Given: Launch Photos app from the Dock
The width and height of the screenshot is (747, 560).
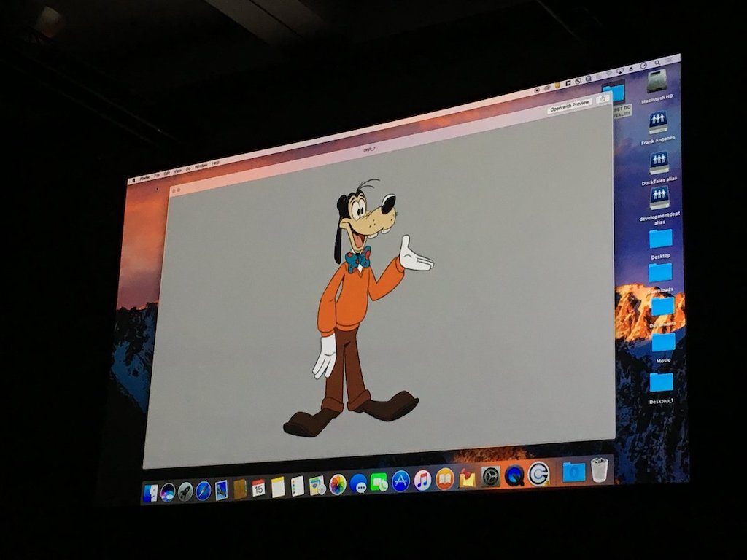Looking at the screenshot, I should pyautogui.click(x=338, y=484).
